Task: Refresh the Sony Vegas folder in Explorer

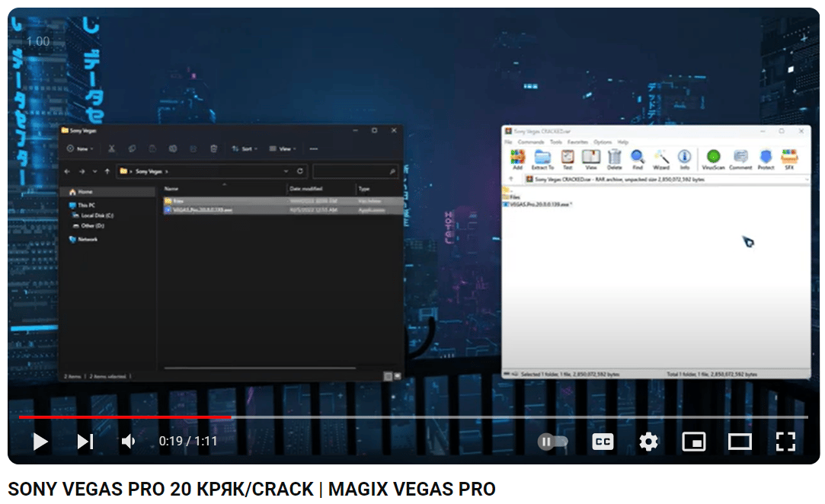Action: (300, 171)
